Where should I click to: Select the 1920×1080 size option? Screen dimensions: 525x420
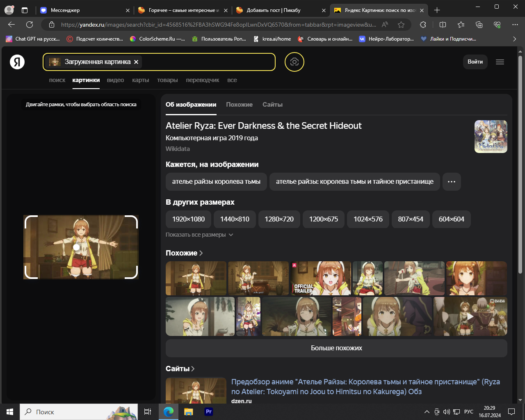(188, 219)
